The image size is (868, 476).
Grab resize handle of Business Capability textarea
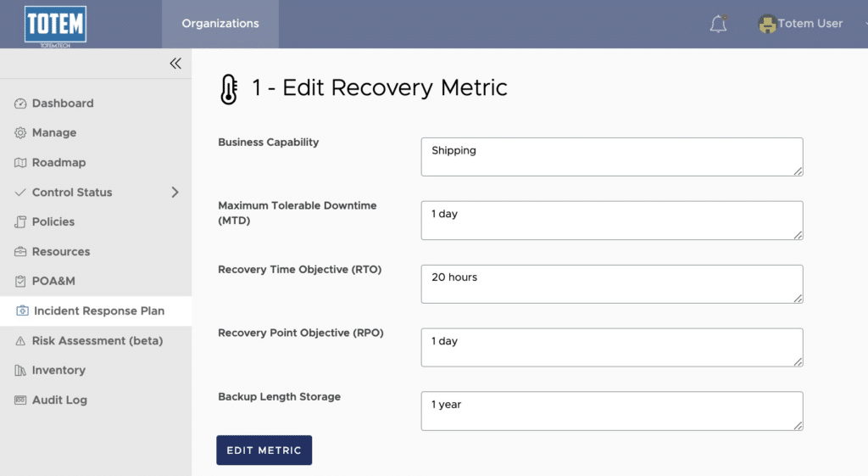point(798,171)
